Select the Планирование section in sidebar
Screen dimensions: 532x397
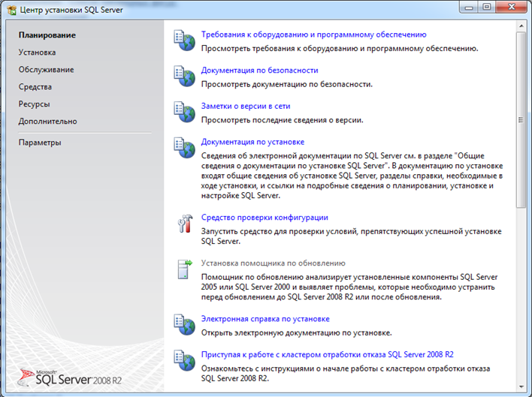pyautogui.click(x=47, y=35)
